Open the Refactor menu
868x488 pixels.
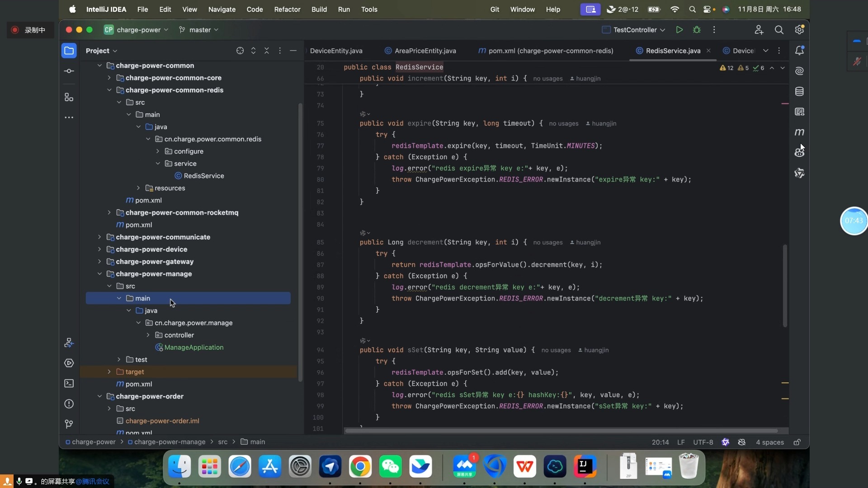pyautogui.click(x=287, y=9)
